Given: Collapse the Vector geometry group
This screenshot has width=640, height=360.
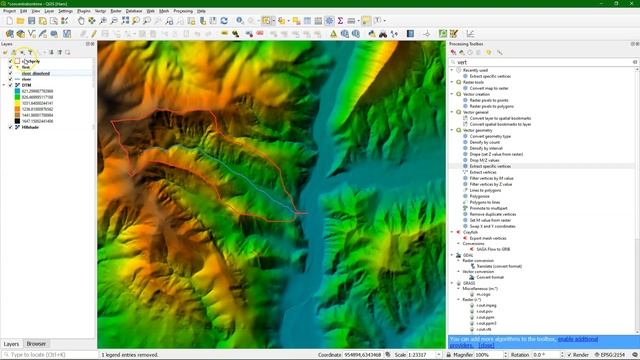Looking at the screenshot, I should [x=452, y=130].
